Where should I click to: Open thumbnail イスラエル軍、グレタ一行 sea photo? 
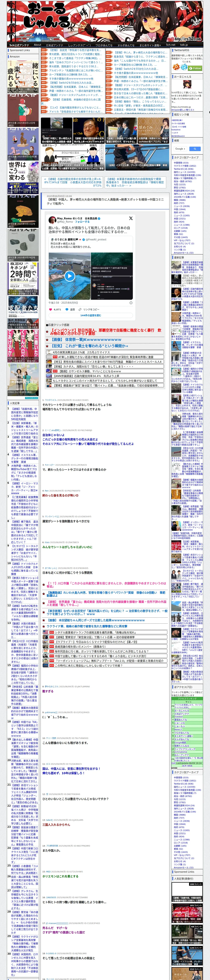click(x=137, y=157)
